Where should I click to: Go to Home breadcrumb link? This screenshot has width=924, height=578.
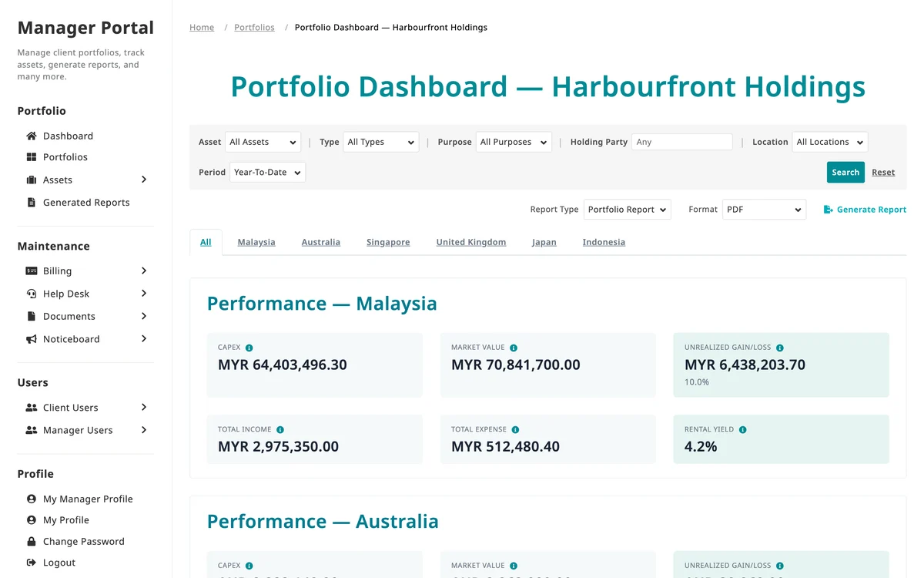pos(202,28)
